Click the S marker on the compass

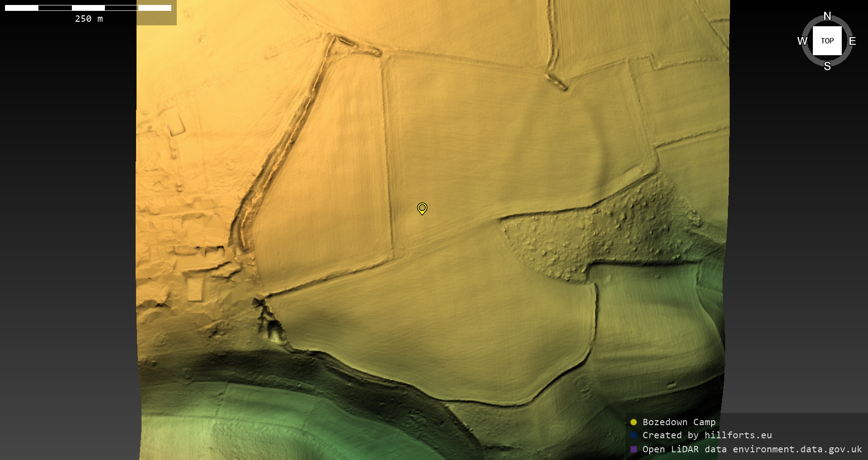pyautogui.click(x=827, y=66)
